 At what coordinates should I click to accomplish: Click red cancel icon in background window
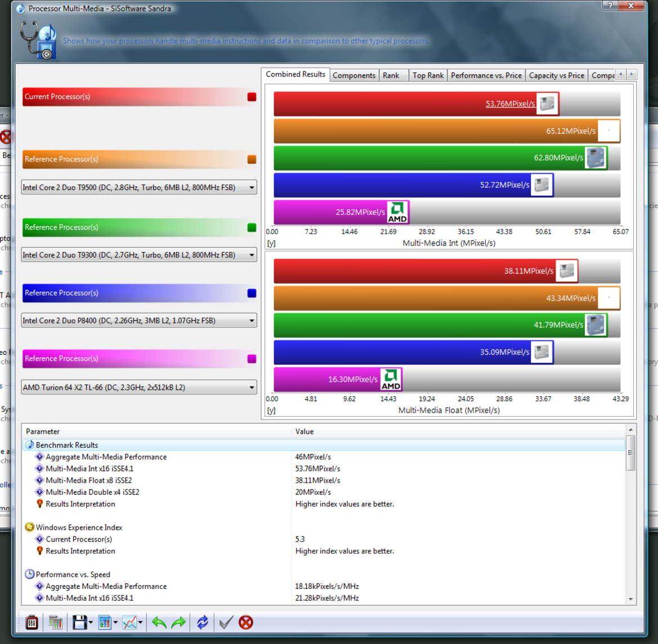coord(5,137)
